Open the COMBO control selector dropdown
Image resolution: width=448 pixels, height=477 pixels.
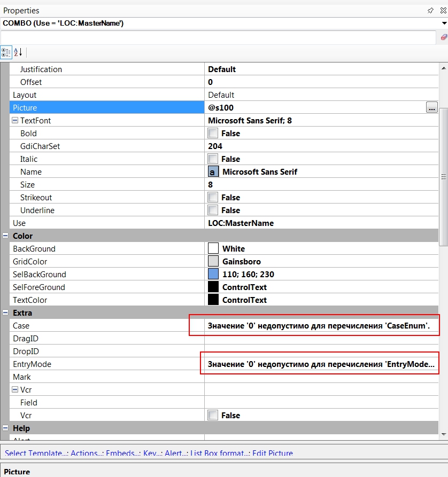444,24
